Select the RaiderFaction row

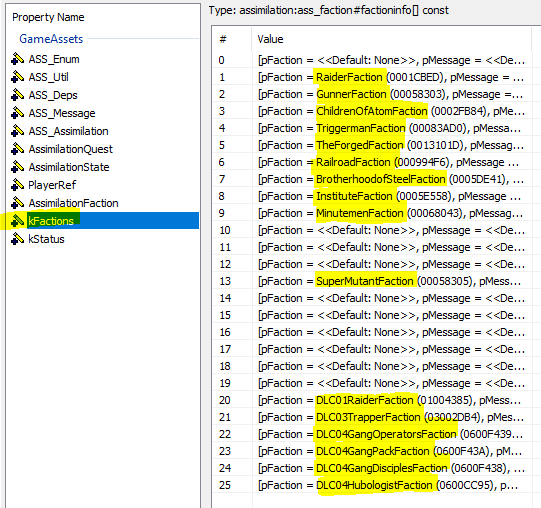(372, 77)
